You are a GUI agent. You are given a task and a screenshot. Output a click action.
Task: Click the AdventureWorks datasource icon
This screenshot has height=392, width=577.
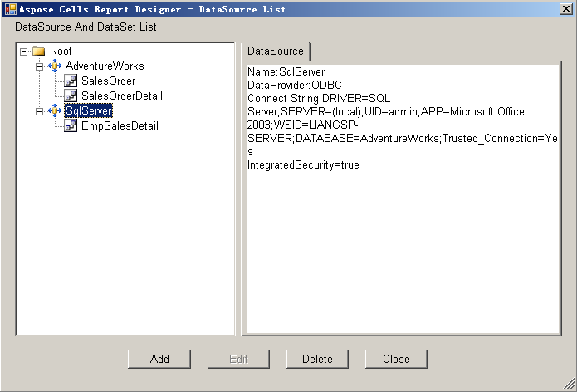pos(55,66)
